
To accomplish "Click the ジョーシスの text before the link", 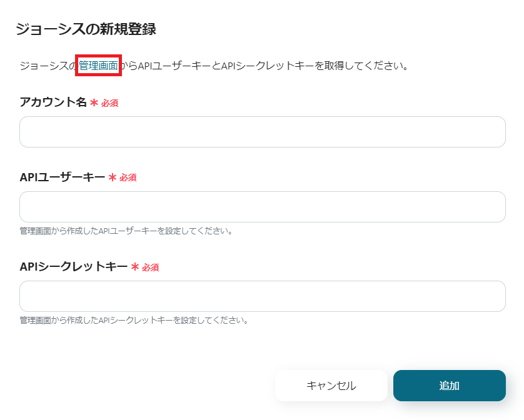I will click(48, 65).
